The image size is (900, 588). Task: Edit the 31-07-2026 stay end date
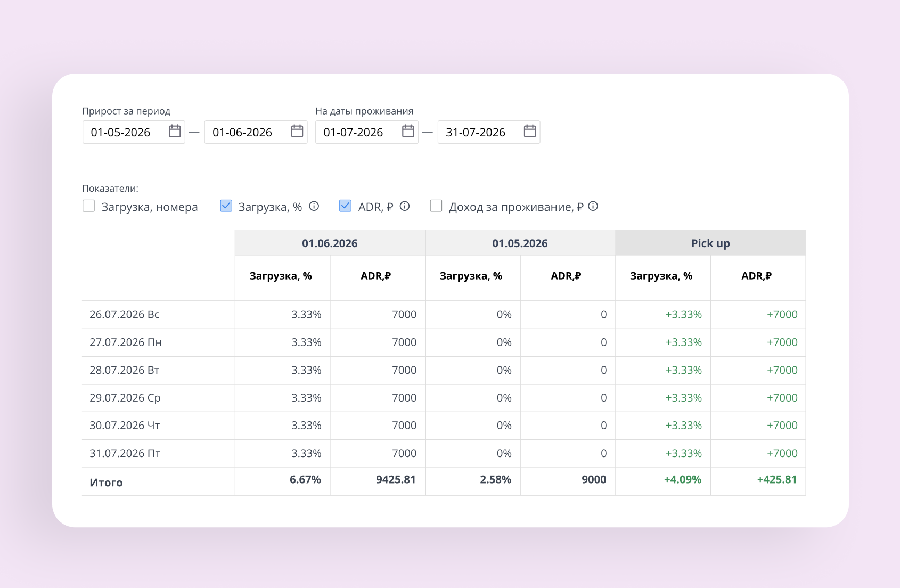click(489, 132)
